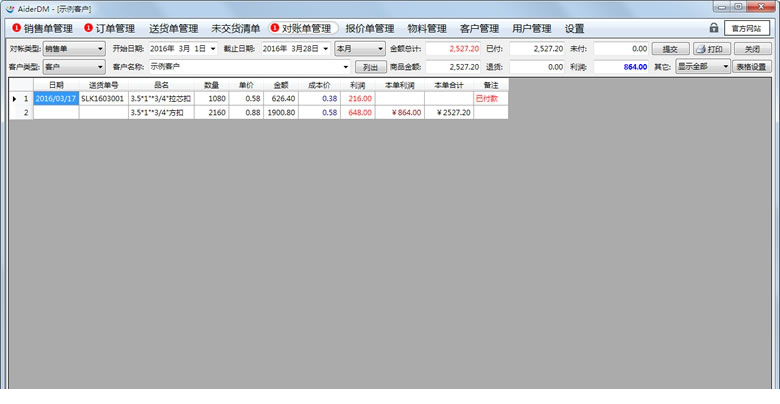The width and height of the screenshot is (780, 404).
Task: Click the 打印 print button
Action: 711,49
